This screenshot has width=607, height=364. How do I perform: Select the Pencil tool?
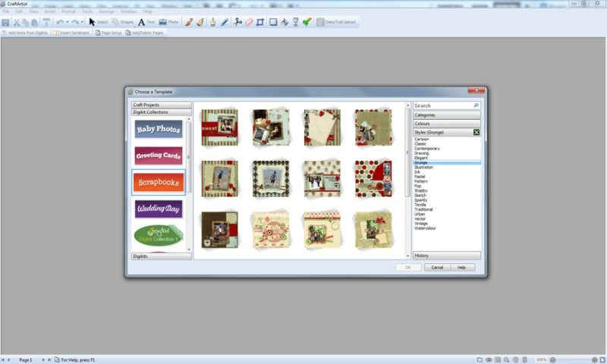[225, 22]
